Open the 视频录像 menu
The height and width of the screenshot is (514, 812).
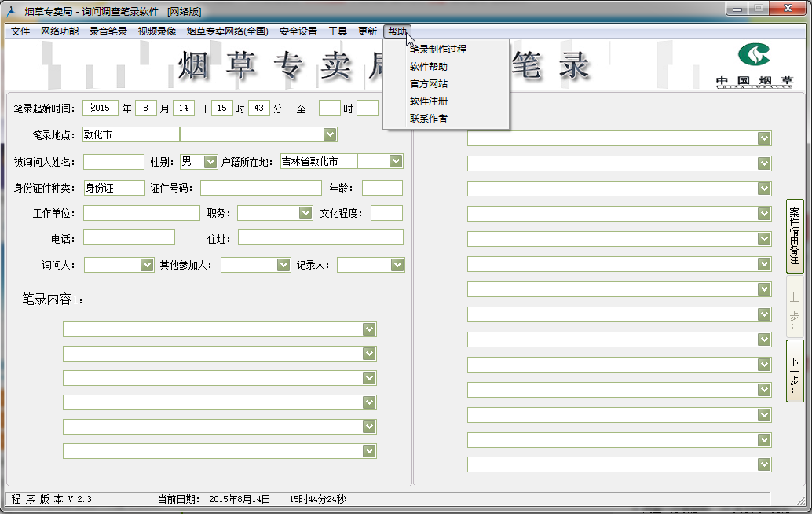coord(157,31)
